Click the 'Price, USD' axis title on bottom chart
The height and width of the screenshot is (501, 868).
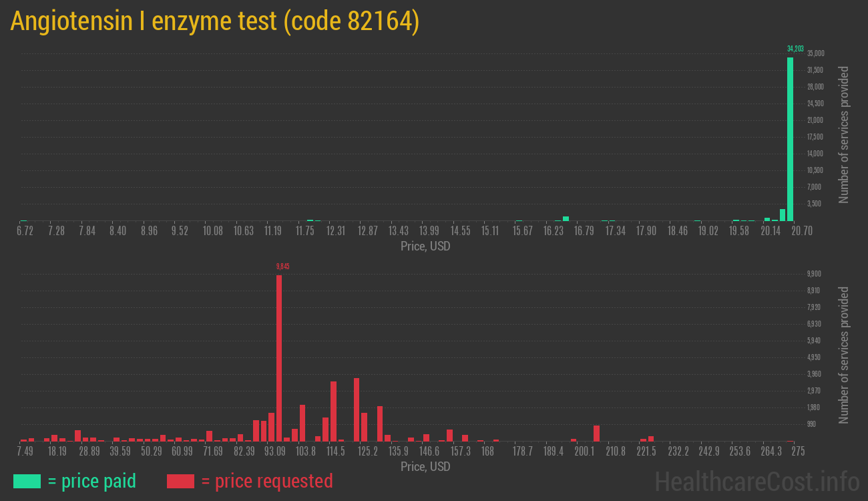pyautogui.click(x=425, y=466)
